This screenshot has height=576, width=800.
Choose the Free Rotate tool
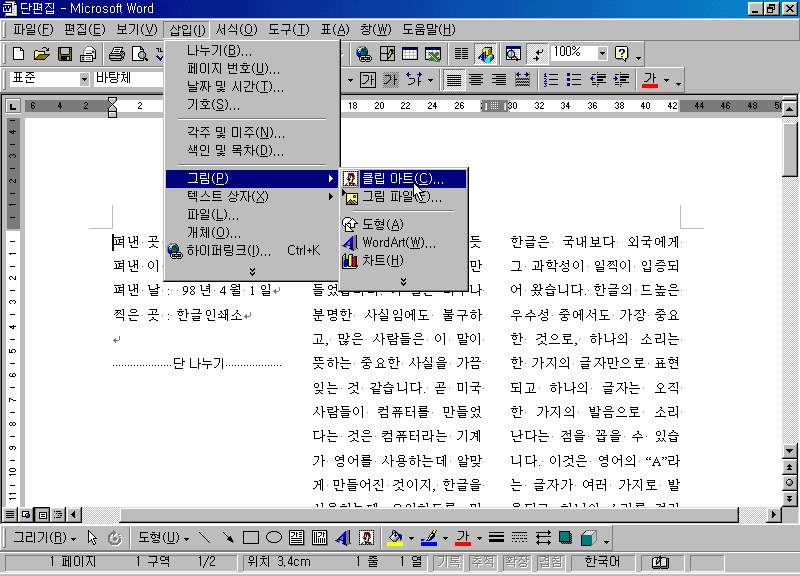point(115,537)
